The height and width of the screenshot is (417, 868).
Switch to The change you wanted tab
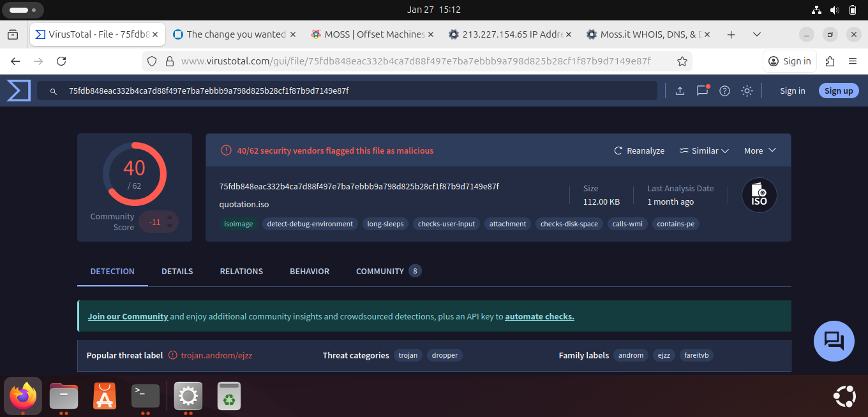point(235,34)
